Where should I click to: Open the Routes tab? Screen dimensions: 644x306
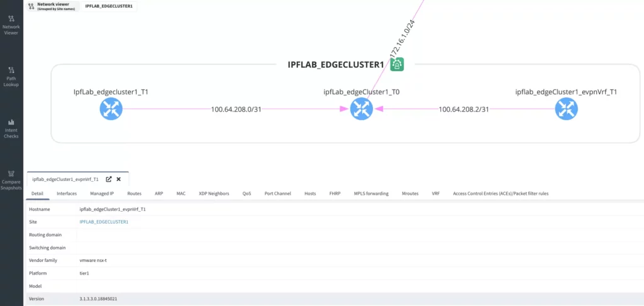point(134,194)
